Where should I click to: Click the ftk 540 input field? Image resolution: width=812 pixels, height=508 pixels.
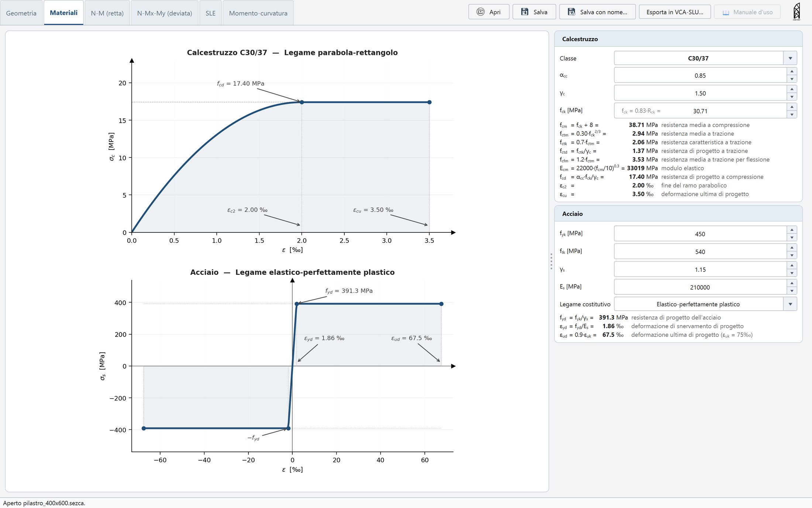tap(700, 252)
